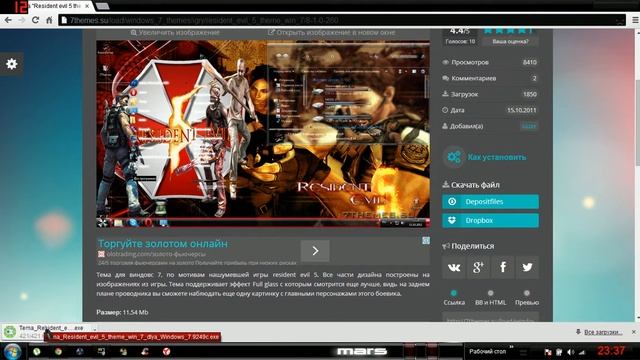The image size is (640, 360).
Task: Open the uploader profile next to 'Добавил(а)'
Action: [x=529, y=126]
